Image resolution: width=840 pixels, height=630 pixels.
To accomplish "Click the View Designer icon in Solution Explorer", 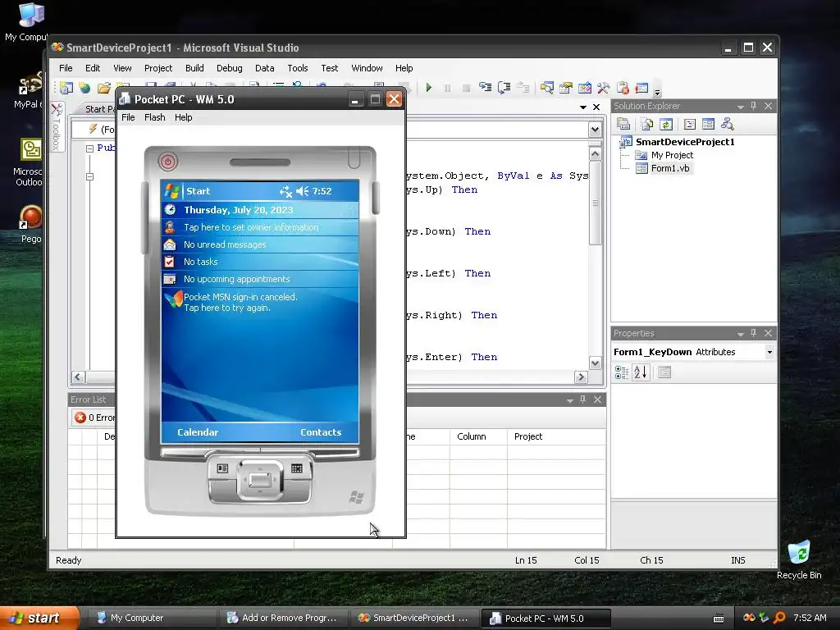I will (708, 125).
